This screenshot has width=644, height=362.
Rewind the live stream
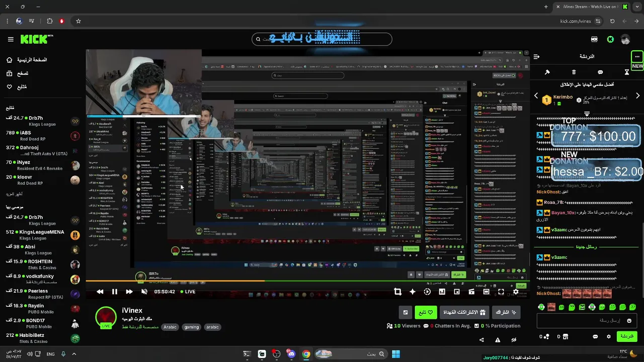[x=100, y=292]
